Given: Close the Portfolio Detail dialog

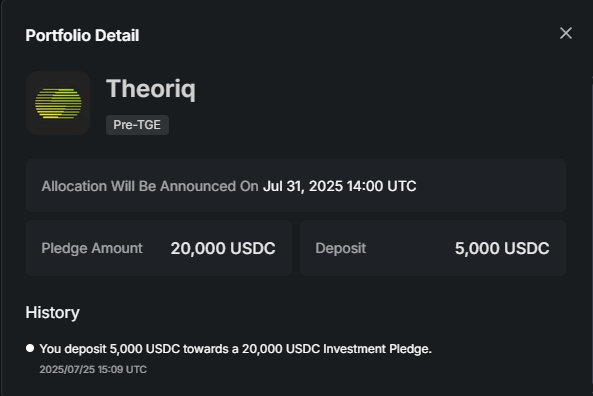Looking at the screenshot, I should pos(566,33).
